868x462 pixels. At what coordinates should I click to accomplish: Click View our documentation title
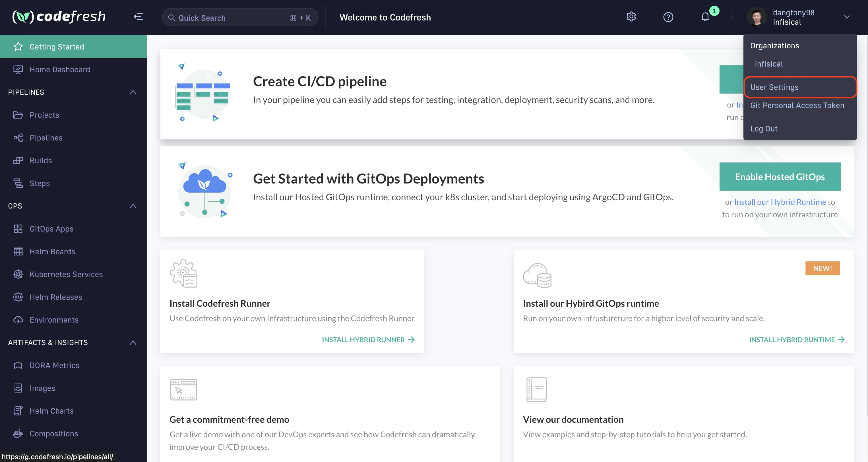(x=573, y=419)
